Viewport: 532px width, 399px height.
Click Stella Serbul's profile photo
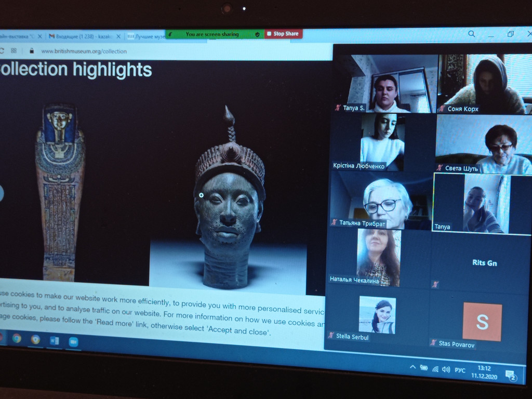tap(377, 315)
